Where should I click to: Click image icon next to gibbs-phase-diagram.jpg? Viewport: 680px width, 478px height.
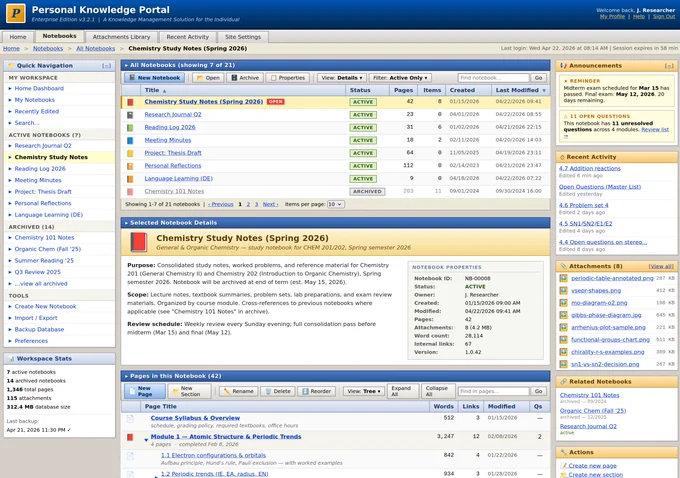[x=563, y=315]
